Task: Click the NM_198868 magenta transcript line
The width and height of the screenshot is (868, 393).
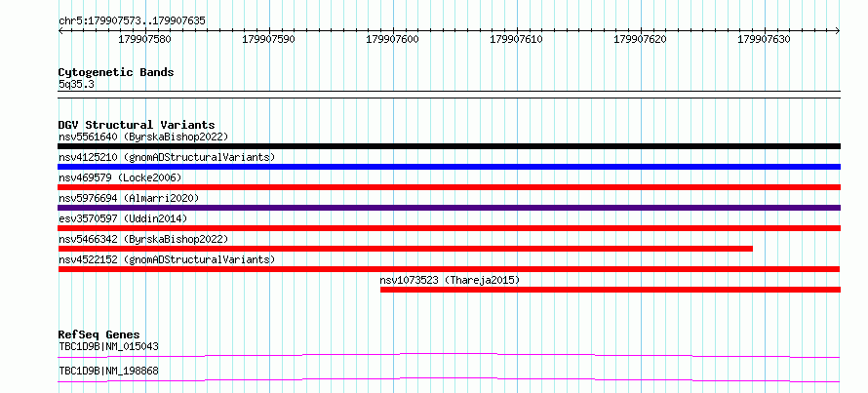Action: pos(449,379)
